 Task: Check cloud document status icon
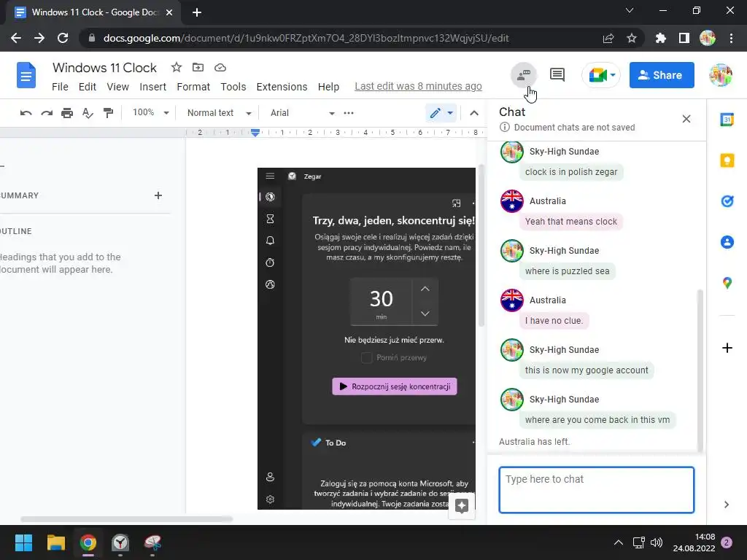[220, 67]
